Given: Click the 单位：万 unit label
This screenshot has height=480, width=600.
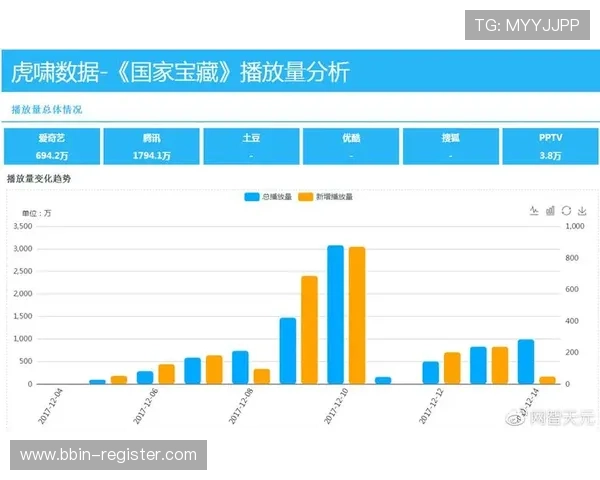Looking at the screenshot, I should coord(36,213).
